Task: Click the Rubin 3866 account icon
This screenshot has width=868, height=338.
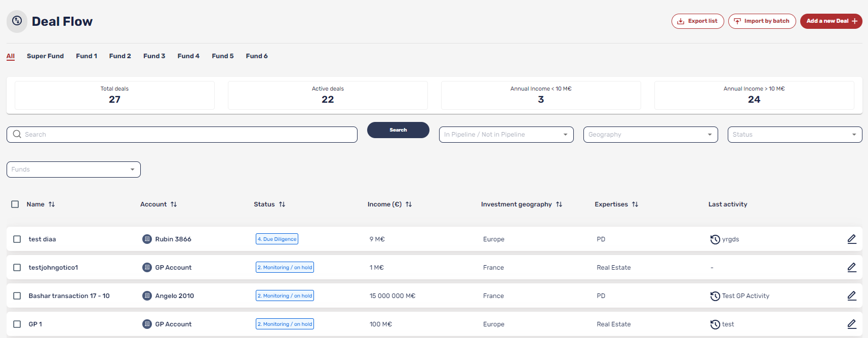Action: click(x=147, y=239)
